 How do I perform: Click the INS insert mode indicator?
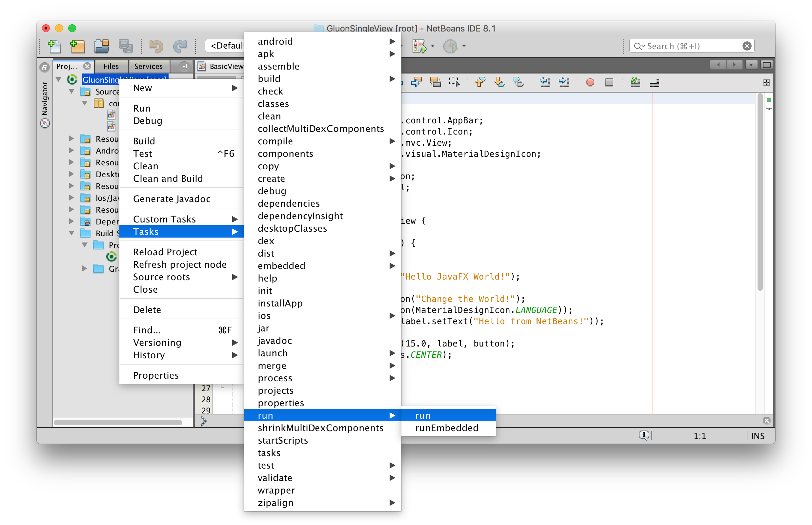click(x=757, y=436)
